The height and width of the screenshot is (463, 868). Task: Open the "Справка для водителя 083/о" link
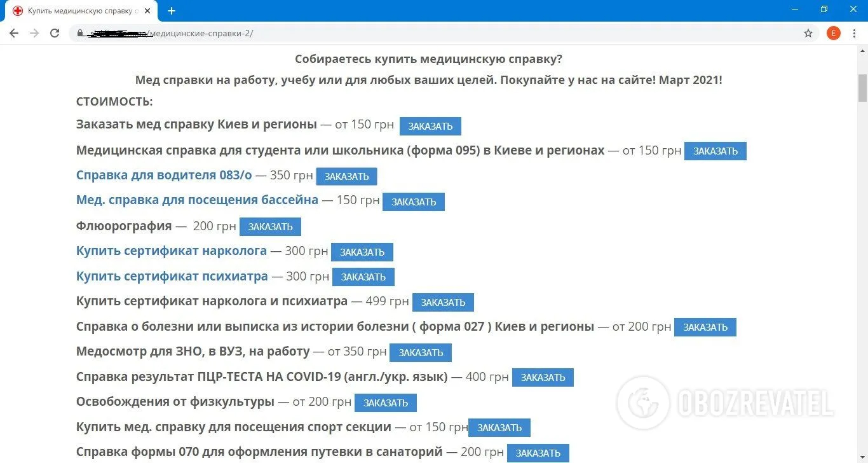click(164, 176)
